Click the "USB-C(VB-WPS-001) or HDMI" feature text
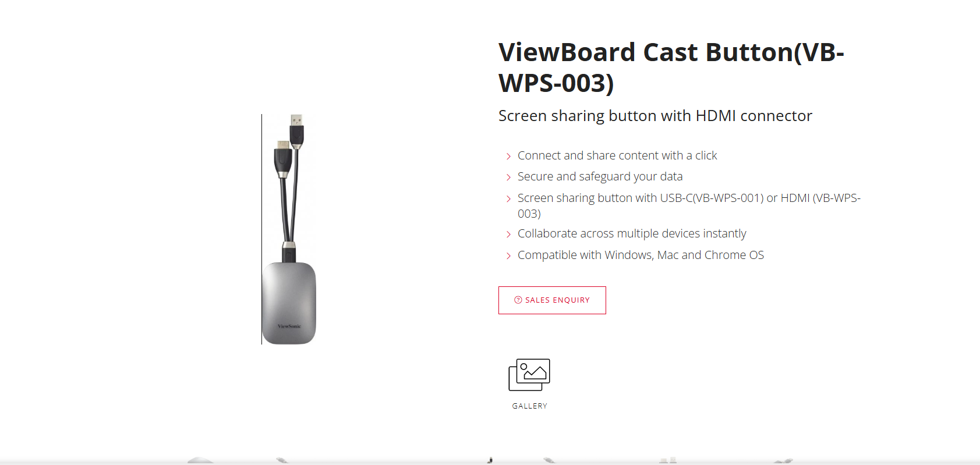Viewport: 980px width, 465px height. tap(735, 198)
